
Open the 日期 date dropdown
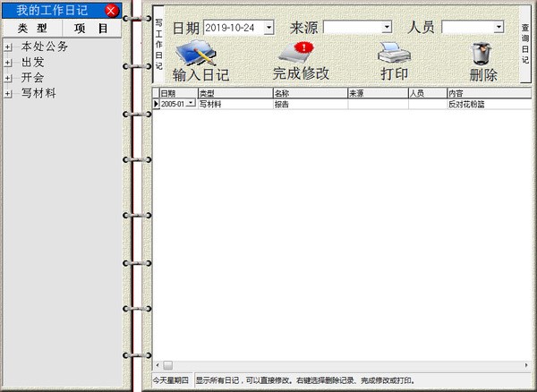[x=268, y=28]
